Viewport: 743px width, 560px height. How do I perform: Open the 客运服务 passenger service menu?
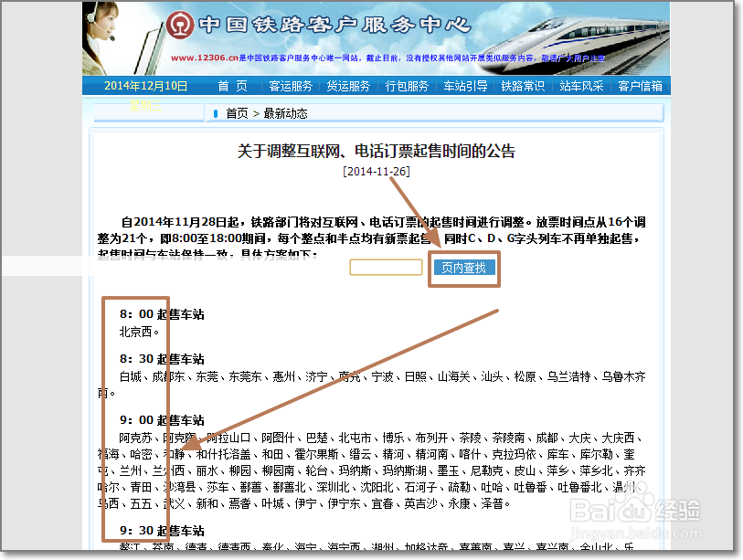click(x=290, y=86)
